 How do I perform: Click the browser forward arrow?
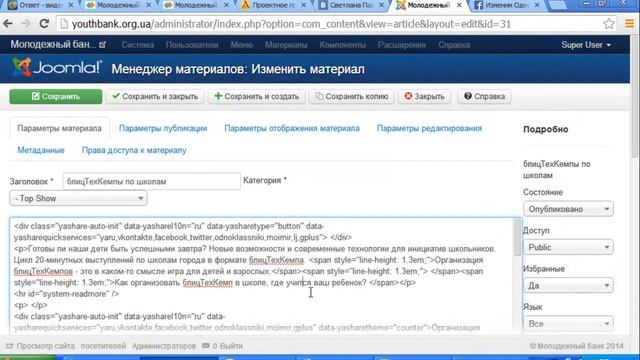coord(26,24)
